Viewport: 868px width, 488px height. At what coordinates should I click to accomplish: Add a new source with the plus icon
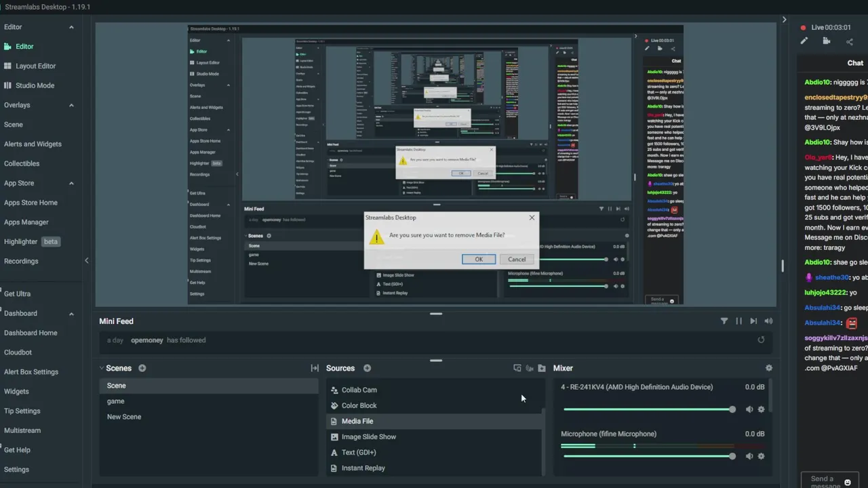click(367, 368)
